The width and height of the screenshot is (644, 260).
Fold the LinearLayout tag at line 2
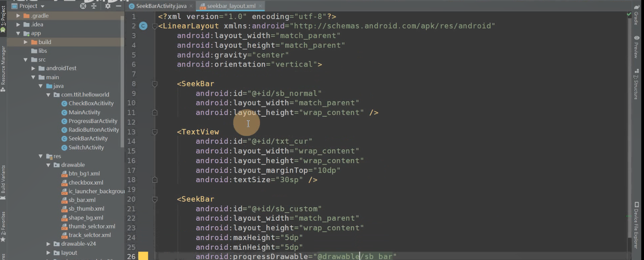[x=155, y=26]
